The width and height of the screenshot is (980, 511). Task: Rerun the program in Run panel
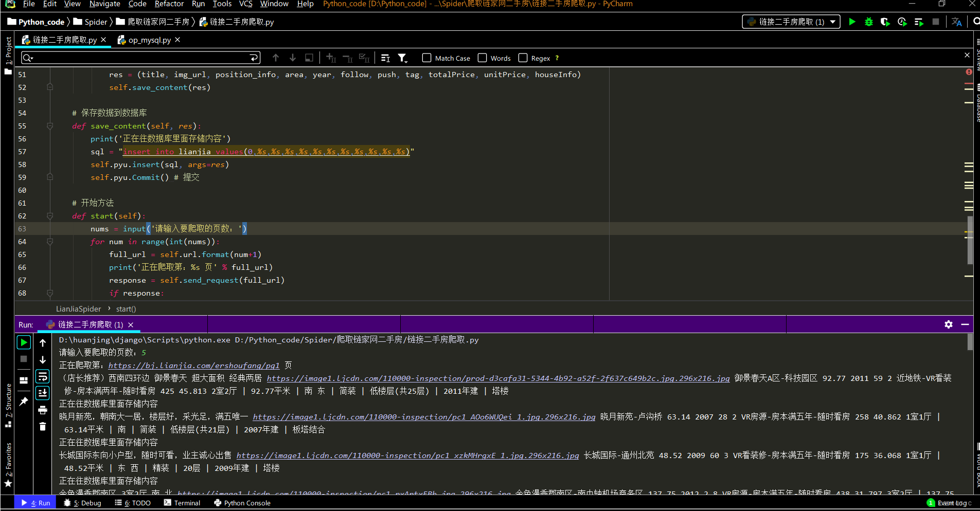click(24, 342)
